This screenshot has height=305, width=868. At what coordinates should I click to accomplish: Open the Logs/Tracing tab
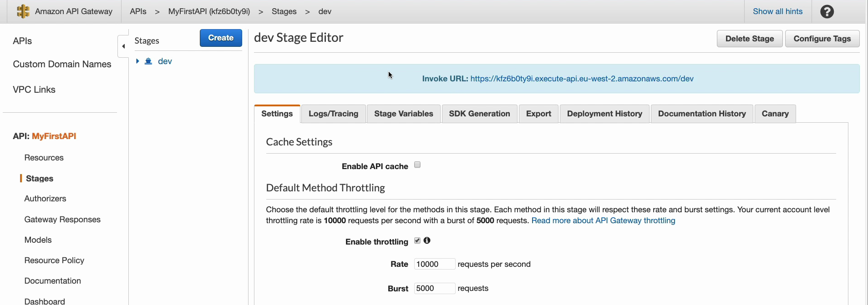coord(334,114)
